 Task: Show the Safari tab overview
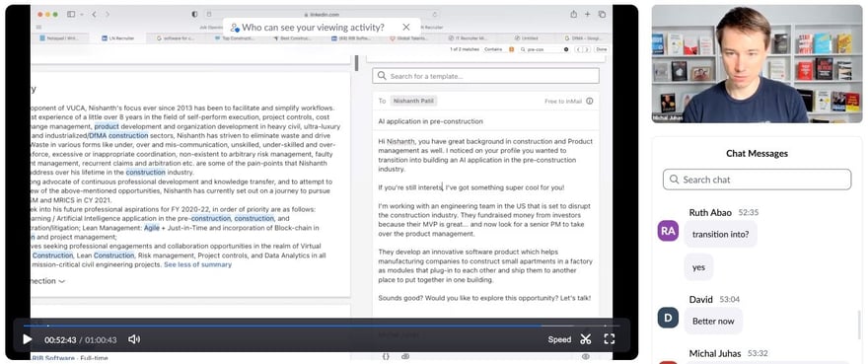click(602, 14)
